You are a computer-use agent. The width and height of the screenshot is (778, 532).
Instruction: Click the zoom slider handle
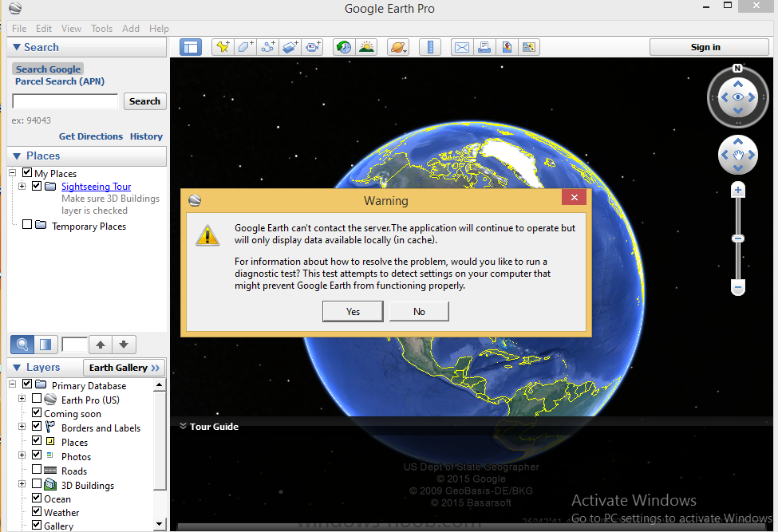[738, 238]
